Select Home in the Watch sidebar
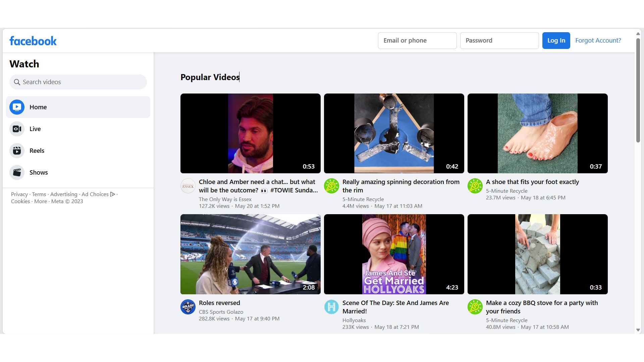This screenshot has width=644, height=362. [x=38, y=107]
